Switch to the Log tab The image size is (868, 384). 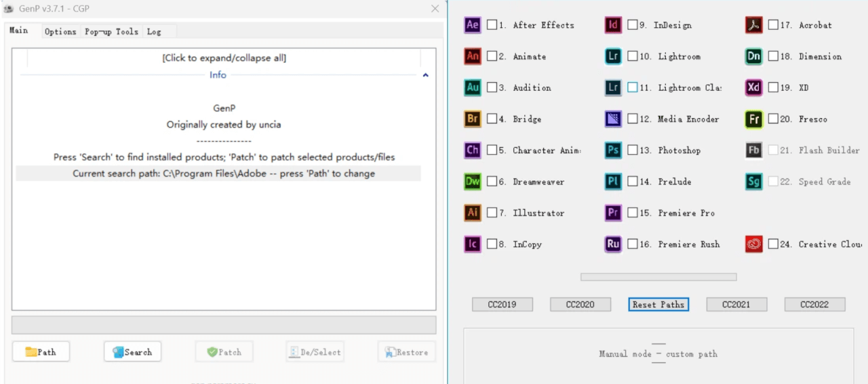pyautogui.click(x=154, y=31)
